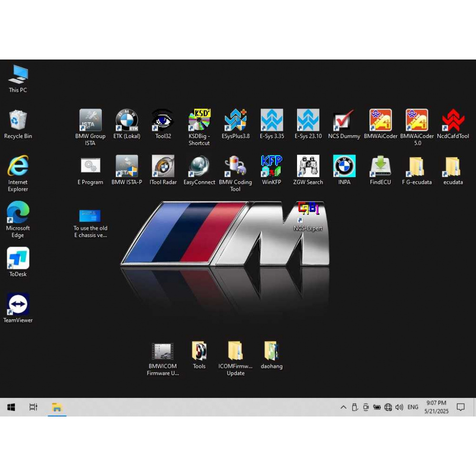This screenshot has width=476, height=476.
Task: Switch input language via ENG indicator
Action: [413, 407]
